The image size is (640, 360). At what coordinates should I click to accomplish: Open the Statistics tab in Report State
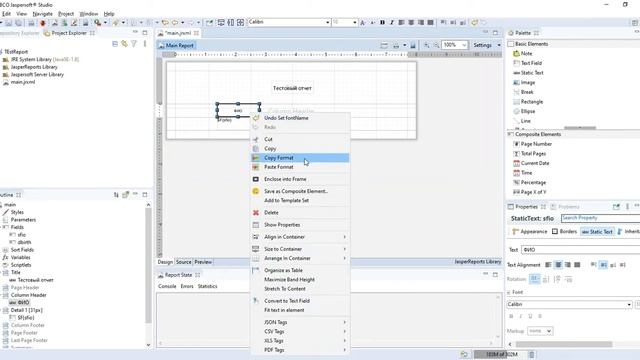pyautogui.click(x=207, y=287)
